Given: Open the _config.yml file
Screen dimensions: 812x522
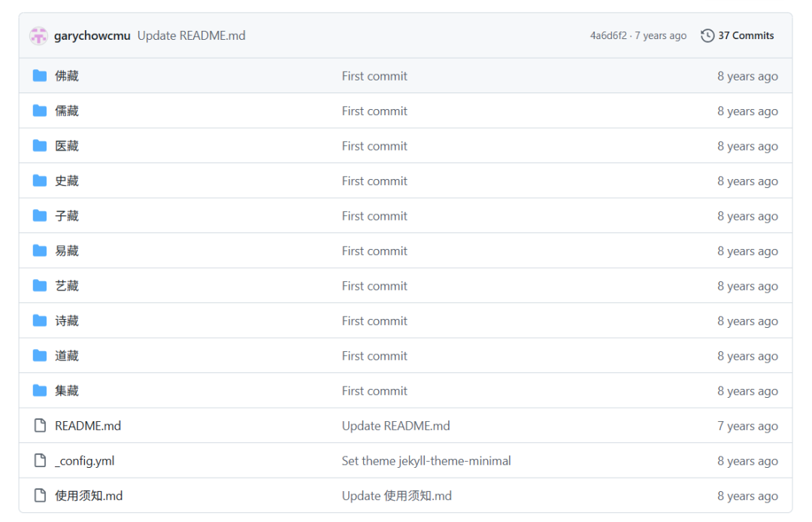Looking at the screenshot, I should pyautogui.click(x=85, y=461).
